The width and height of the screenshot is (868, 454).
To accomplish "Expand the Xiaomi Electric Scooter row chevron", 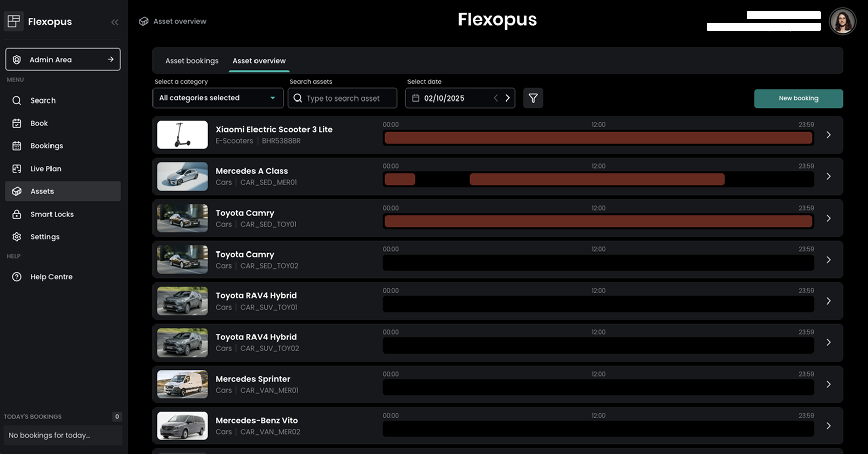I will click(828, 135).
